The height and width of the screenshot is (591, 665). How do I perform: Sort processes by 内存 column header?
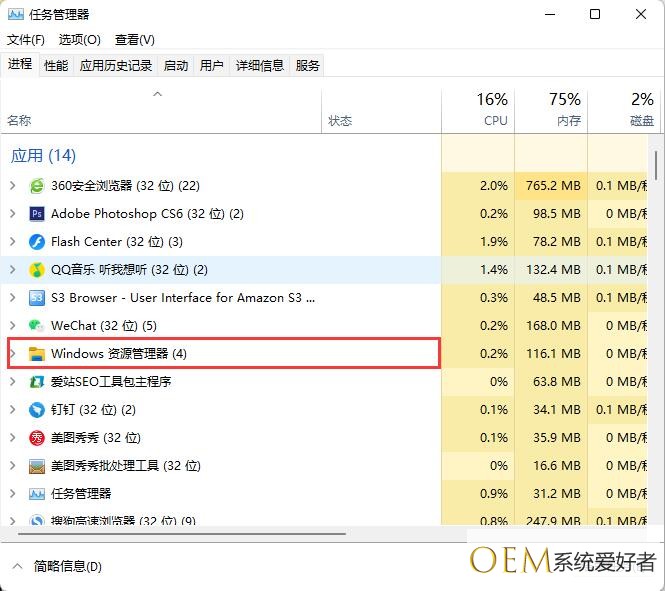(551, 110)
